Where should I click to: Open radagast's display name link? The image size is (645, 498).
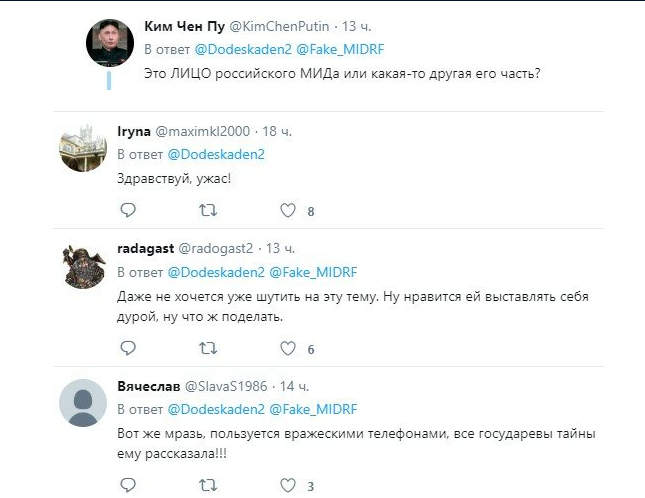coord(145,248)
